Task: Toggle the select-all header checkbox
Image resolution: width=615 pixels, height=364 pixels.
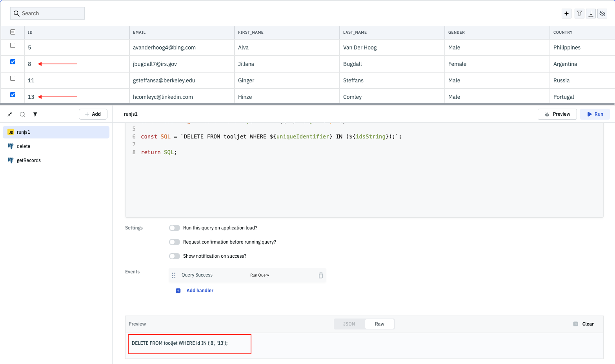Action: pos(13,32)
